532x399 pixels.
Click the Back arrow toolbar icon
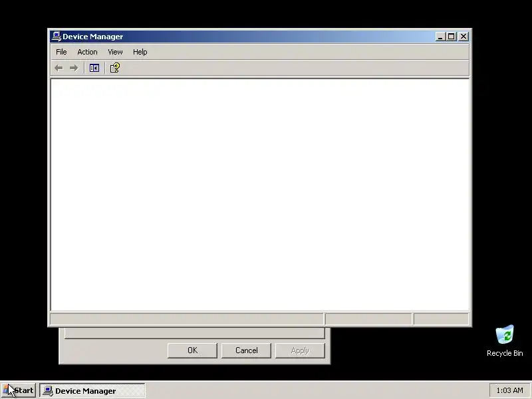point(59,68)
